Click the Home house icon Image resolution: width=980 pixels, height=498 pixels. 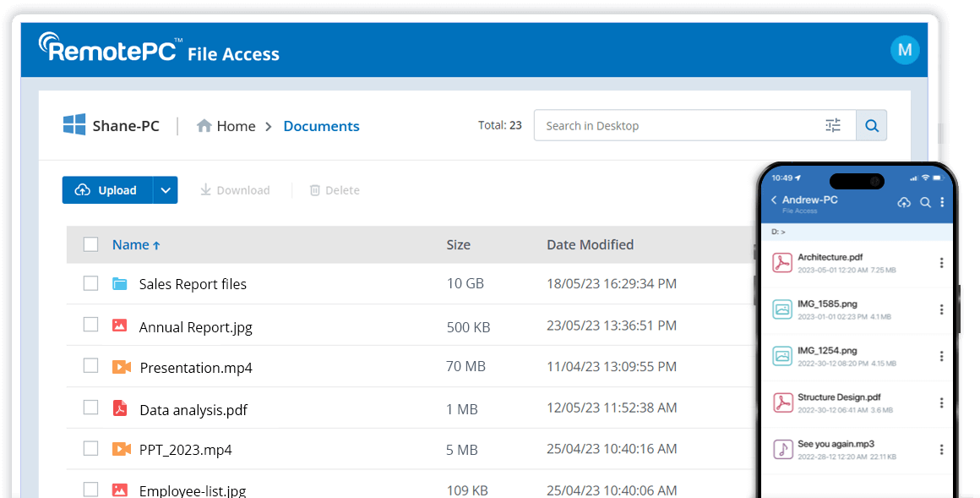tap(204, 126)
